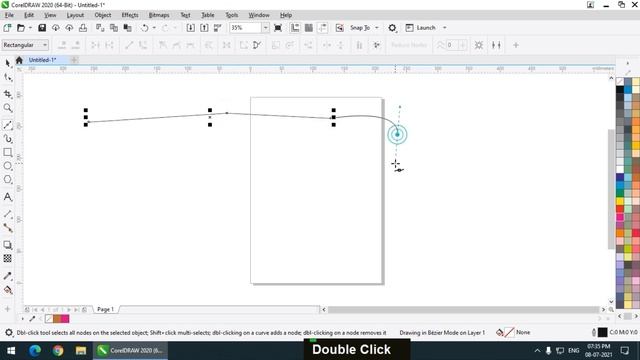640x360 pixels.
Task: Click the No Color swatch atop palette
Action: click(620, 82)
